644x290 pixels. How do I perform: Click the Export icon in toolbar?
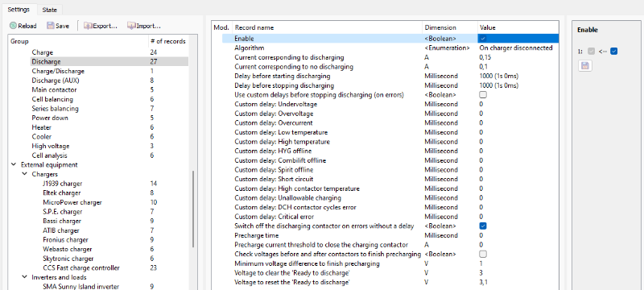[88, 26]
